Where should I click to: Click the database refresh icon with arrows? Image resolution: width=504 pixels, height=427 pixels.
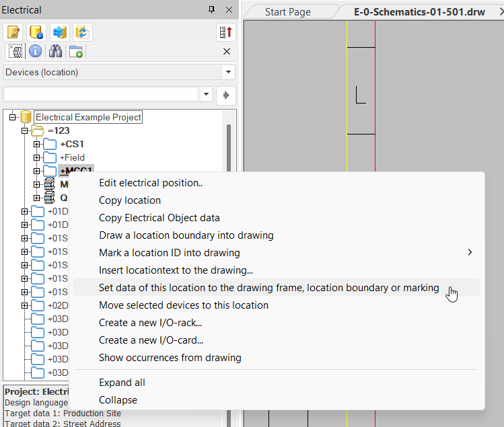click(x=83, y=32)
